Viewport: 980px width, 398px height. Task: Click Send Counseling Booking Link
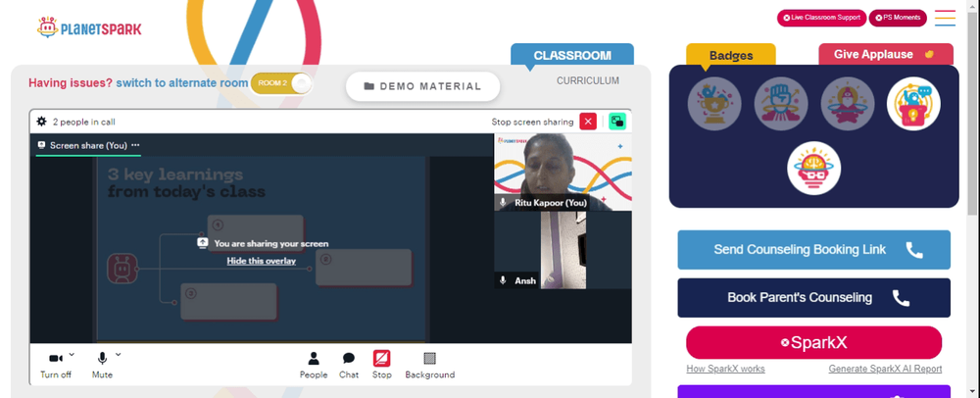tap(813, 250)
